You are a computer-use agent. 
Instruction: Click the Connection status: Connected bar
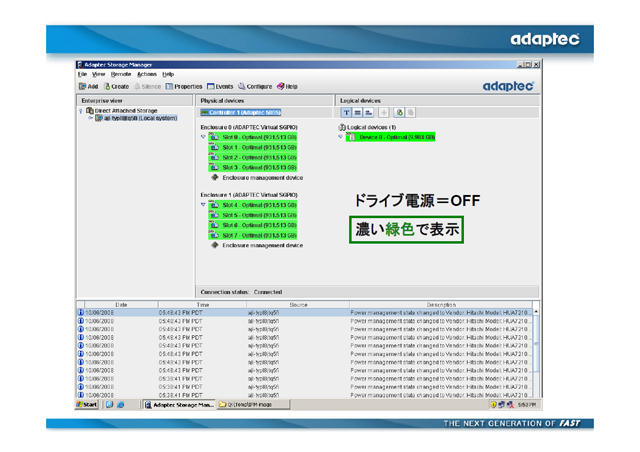tap(367, 292)
